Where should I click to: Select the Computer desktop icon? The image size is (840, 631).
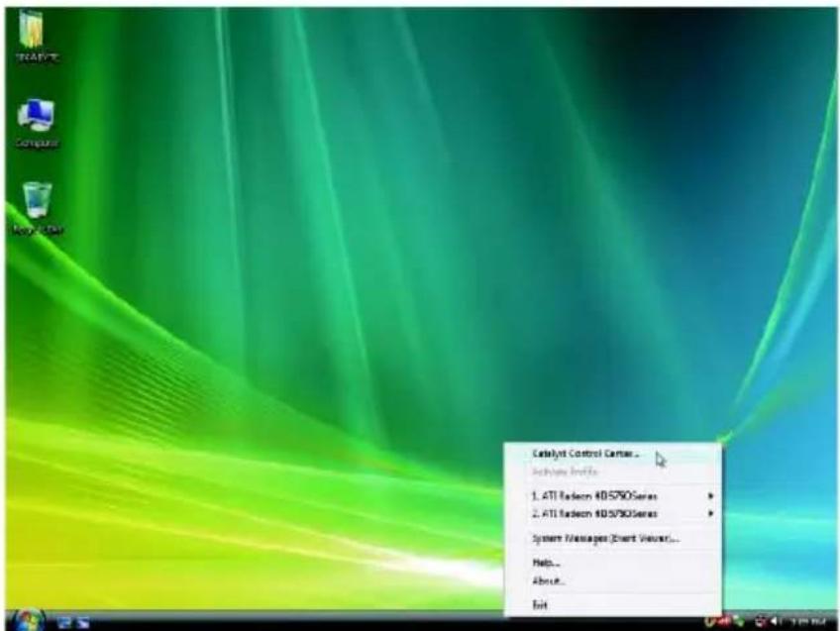pyautogui.click(x=36, y=124)
